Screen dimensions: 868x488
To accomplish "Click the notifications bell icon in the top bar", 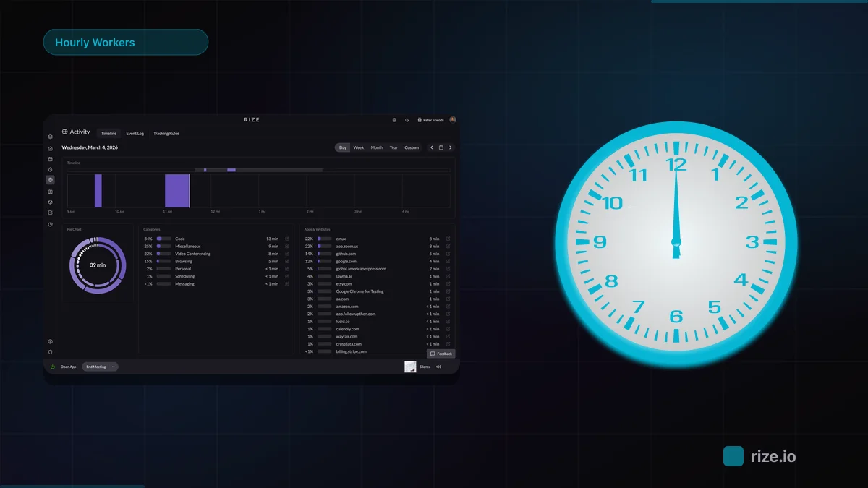I will (394, 120).
